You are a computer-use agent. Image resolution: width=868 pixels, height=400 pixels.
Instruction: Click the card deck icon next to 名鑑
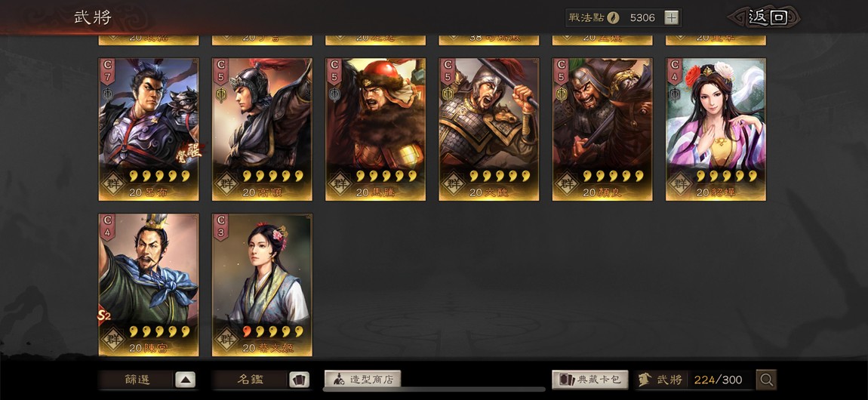(299, 380)
